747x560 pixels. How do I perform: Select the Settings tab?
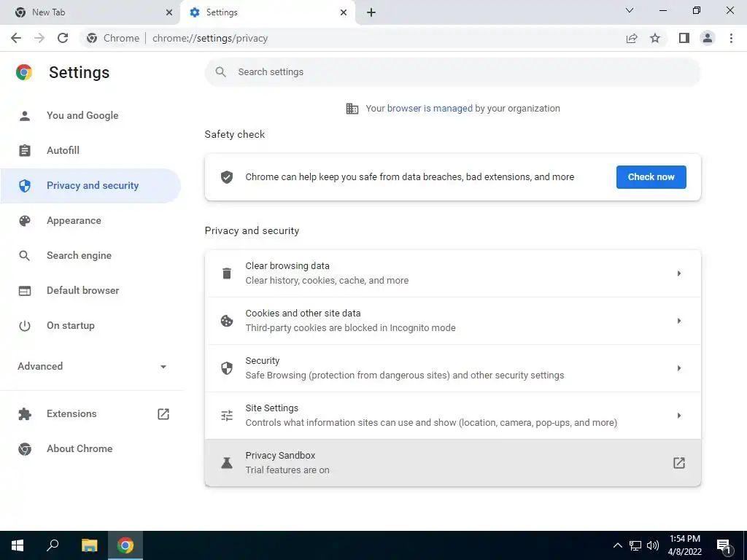[267, 12]
